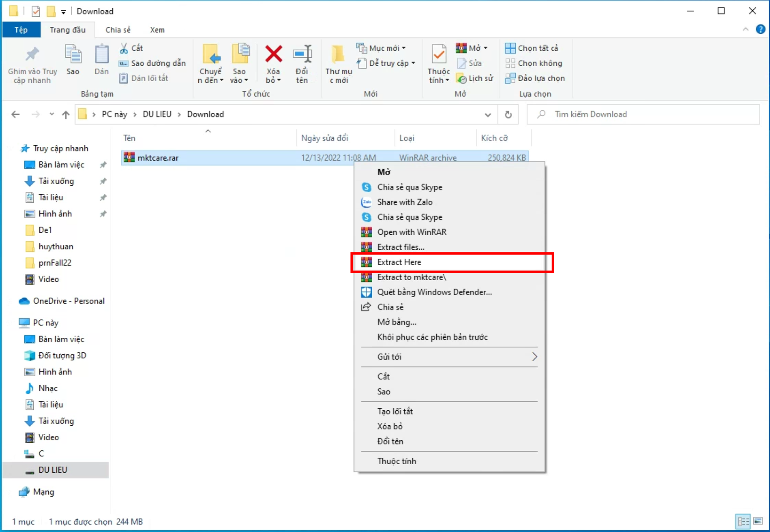Click the refresh icon beside address bar
Viewport: 770px width, 532px height.
(x=508, y=114)
